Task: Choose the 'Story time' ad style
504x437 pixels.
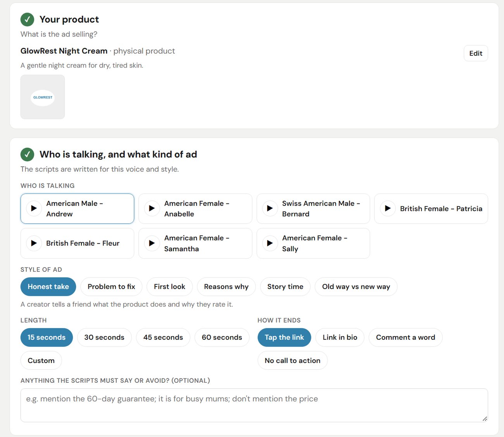Action: 285,287
